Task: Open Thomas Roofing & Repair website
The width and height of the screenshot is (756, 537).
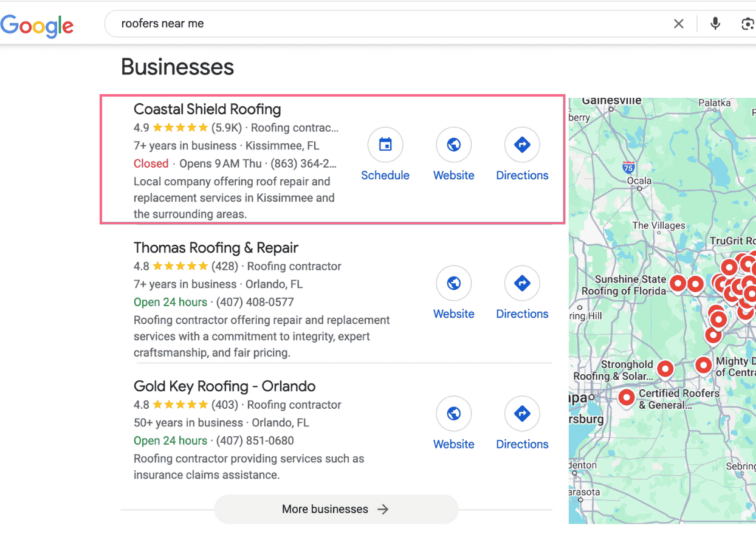Action: pos(454,294)
